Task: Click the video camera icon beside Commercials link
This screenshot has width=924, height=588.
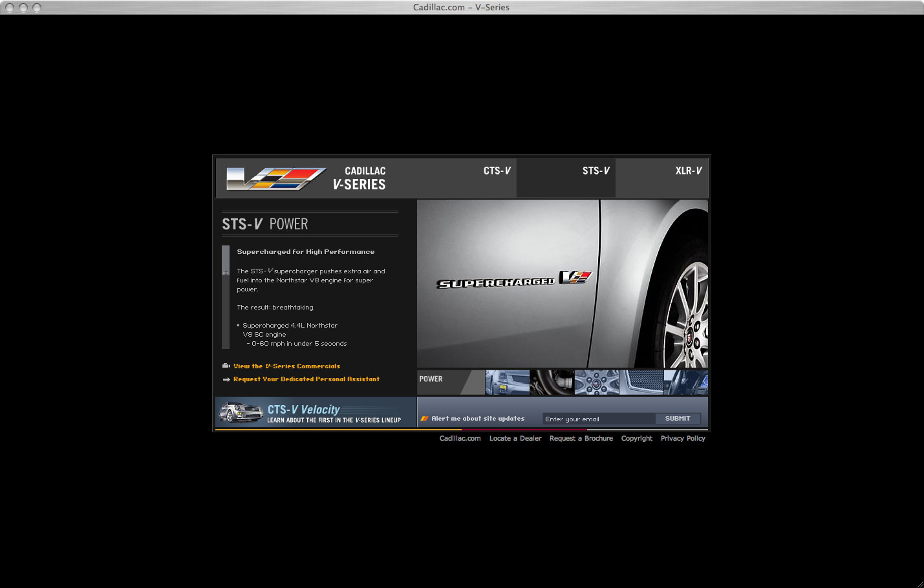Action: pos(226,366)
